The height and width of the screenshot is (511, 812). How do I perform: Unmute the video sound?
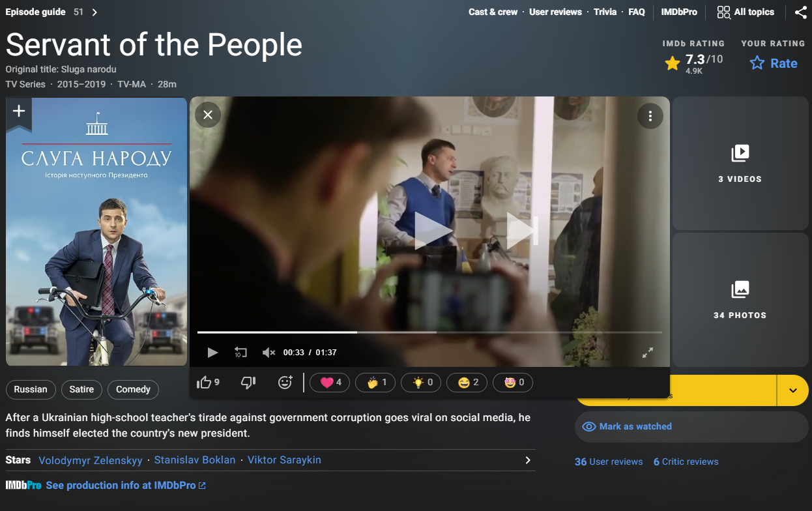coord(268,353)
